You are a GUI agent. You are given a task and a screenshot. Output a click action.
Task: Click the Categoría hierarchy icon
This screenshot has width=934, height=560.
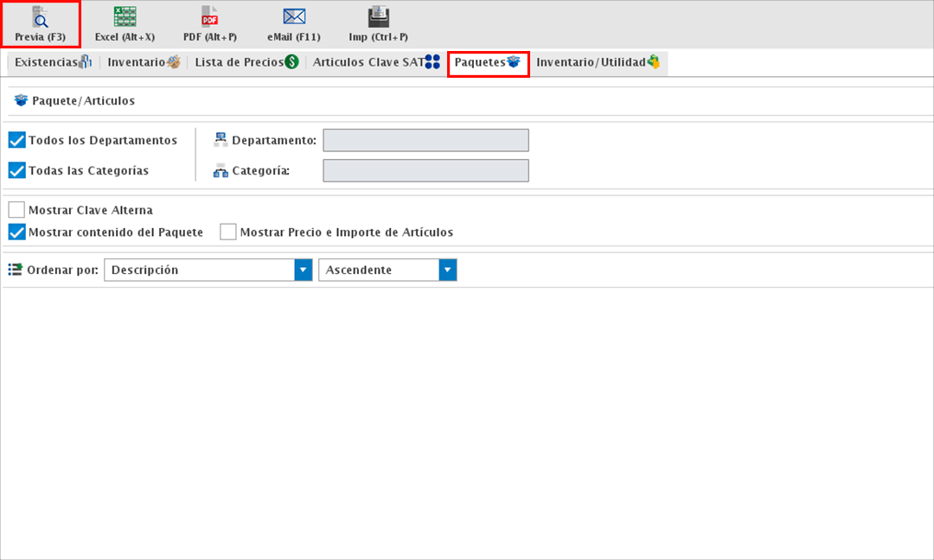[x=221, y=171]
